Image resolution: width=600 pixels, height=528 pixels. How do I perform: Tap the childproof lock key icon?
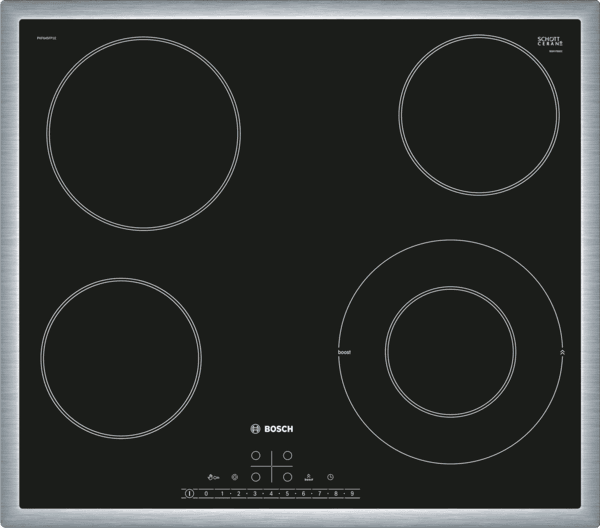[213, 476]
